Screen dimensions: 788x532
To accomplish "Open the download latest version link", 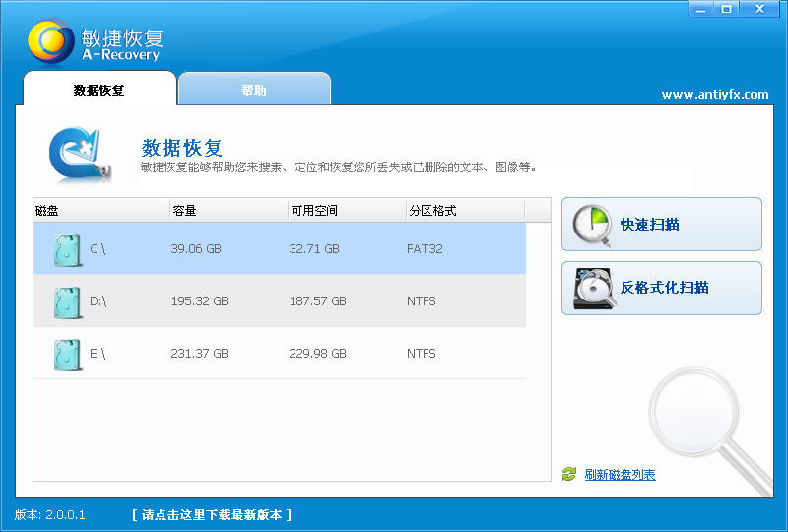I will click(x=212, y=515).
